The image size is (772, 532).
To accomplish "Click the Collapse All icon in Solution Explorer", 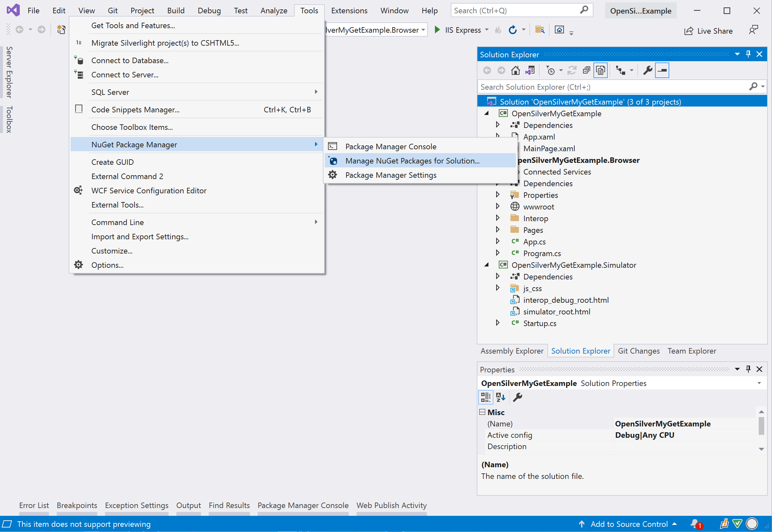I will click(x=586, y=70).
